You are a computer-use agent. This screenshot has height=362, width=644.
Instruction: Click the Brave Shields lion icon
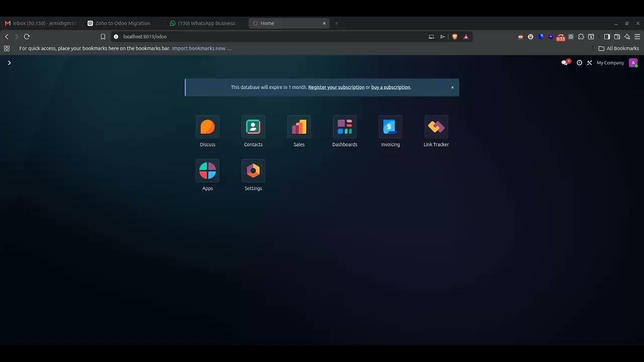[455, 37]
